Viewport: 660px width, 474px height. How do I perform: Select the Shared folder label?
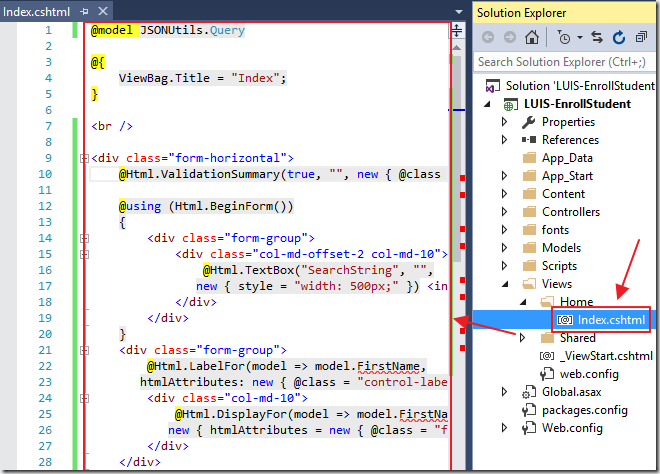click(x=578, y=338)
